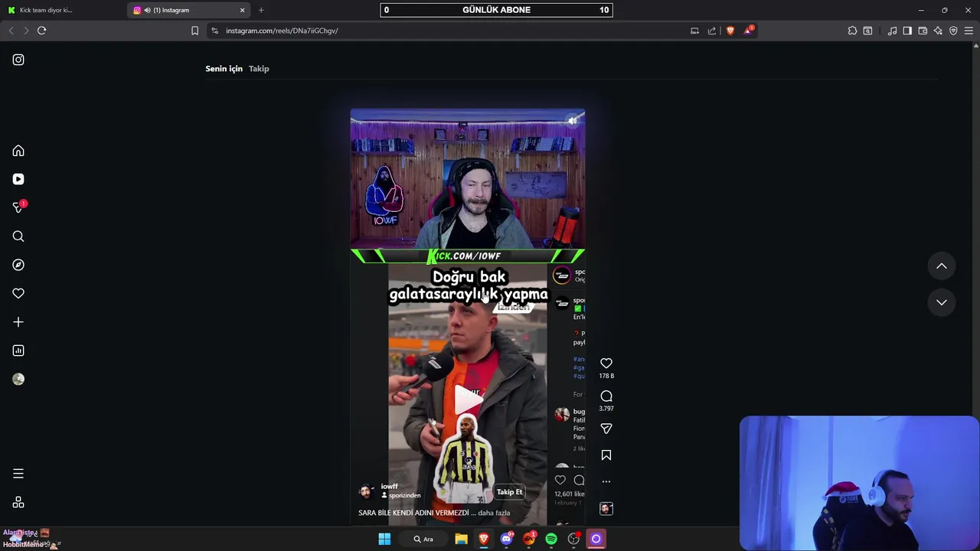The width and height of the screenshot is (980, 551).
Task: Share the reel via paper plane icon
Action: (x=606, y=429)
